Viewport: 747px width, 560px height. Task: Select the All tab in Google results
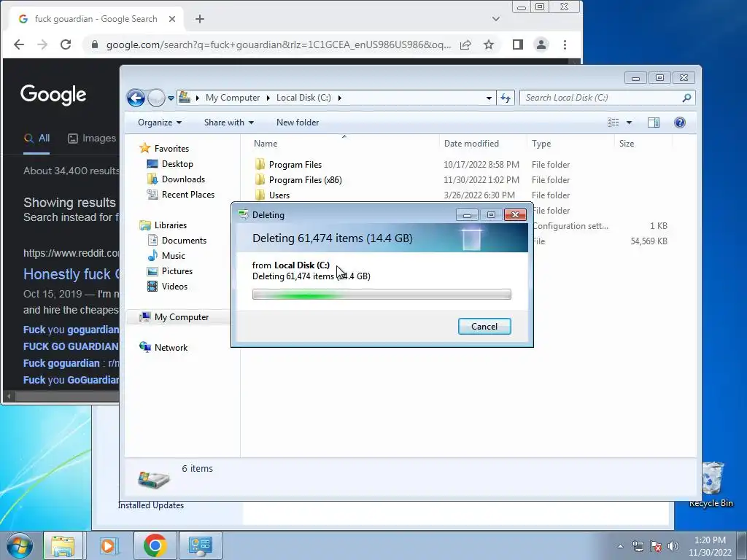pos(36,139)
